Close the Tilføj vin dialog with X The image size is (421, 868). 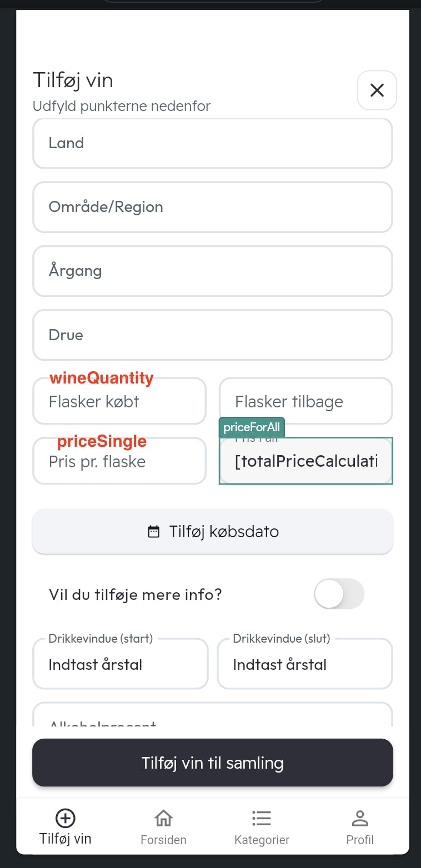pos(377,90)
